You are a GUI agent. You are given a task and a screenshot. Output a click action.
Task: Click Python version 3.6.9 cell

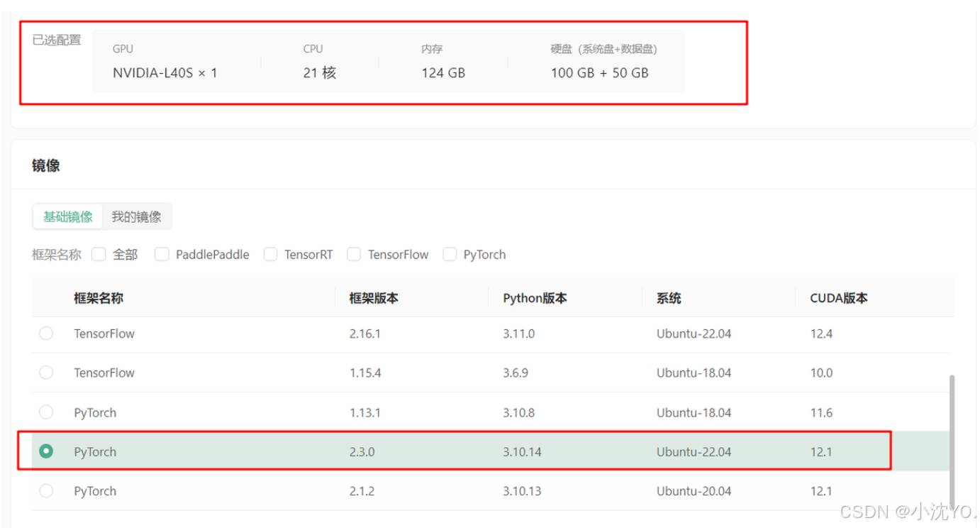click(516, 373)
